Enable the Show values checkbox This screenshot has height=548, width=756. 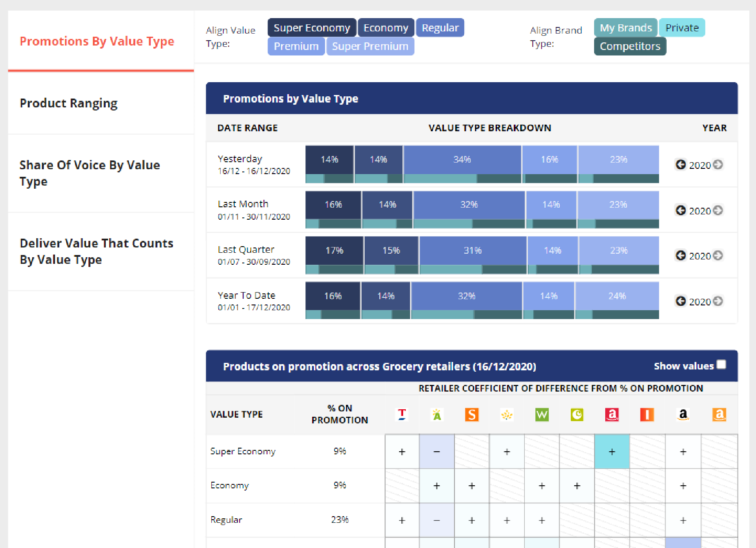pos(721,364)
